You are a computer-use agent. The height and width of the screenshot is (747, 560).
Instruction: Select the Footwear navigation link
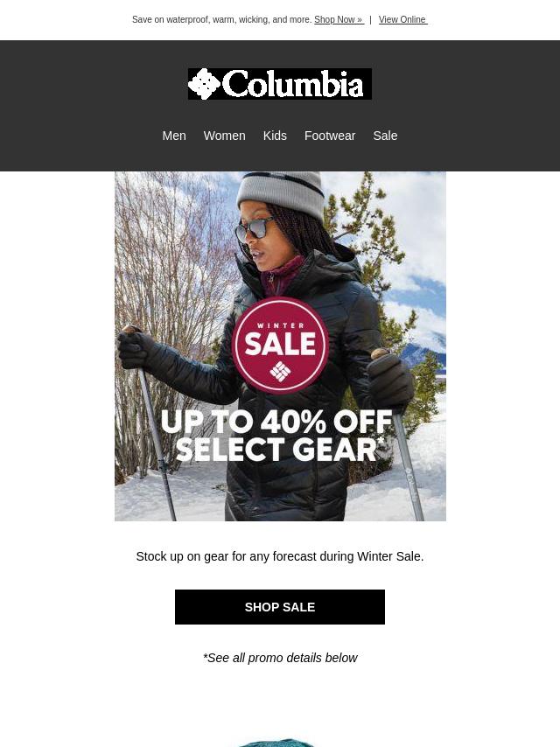pos(330,136)
